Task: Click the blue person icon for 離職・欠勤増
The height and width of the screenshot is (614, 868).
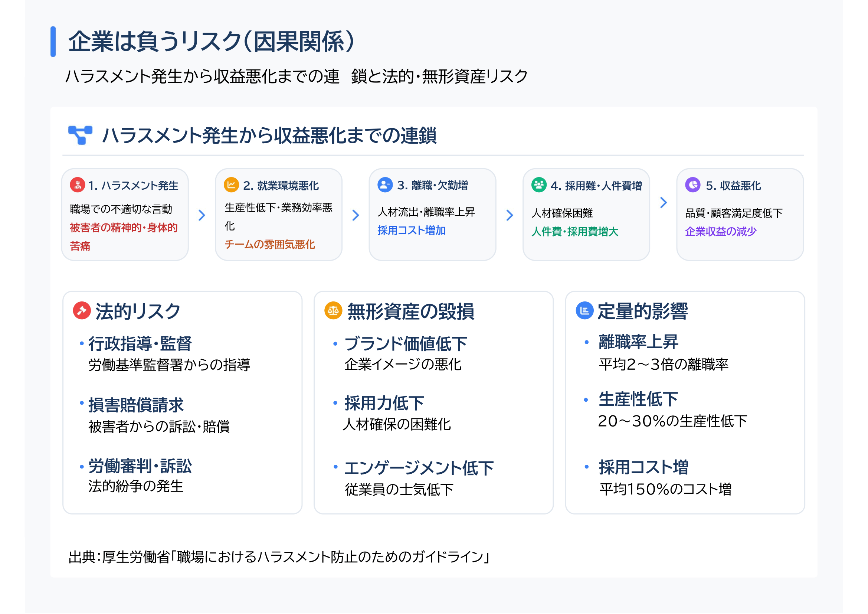Action: [385, 185]
